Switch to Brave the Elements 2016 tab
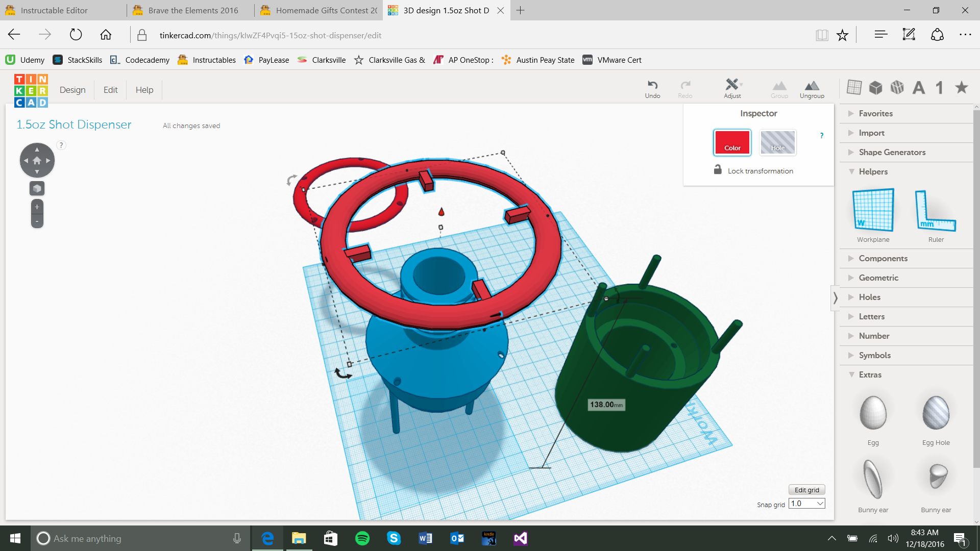This screenshot has height=551, width=980. [x=190, y=10]
